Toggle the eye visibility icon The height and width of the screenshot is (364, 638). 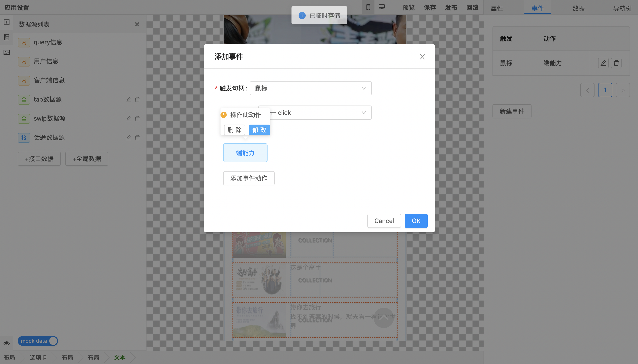[x=7, y=343]
